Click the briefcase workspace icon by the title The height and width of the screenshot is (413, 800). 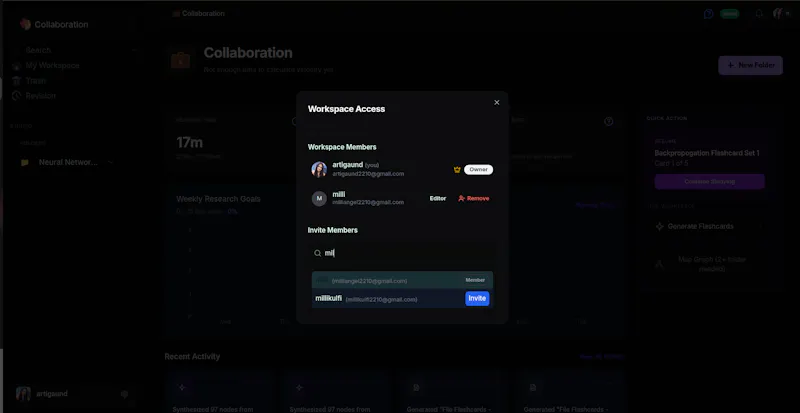(181, 61)
